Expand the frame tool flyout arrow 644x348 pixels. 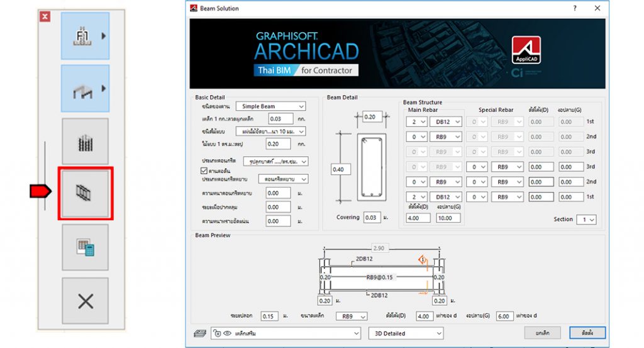[104, 88]
